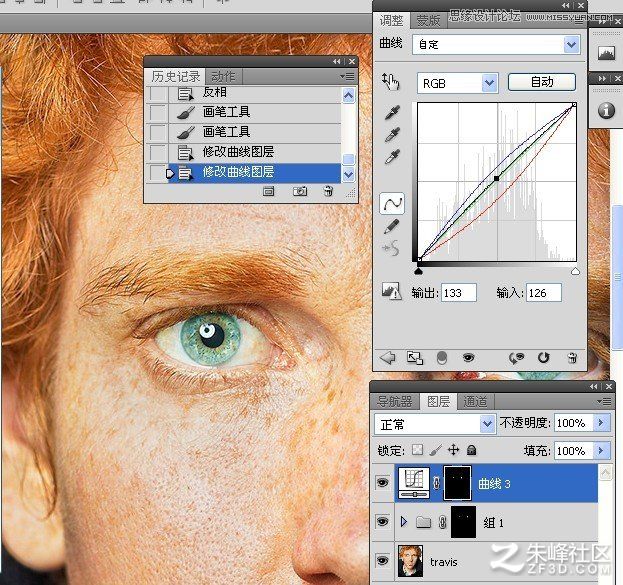Open the opacity 不透明度 slider arrow
Viewport: 623px width, 585px height.
pyautogui.click(x=601, y=422)
